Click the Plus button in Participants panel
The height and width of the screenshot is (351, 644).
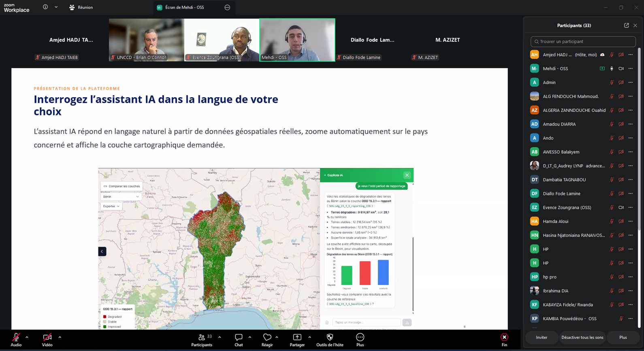coord(623,337)
